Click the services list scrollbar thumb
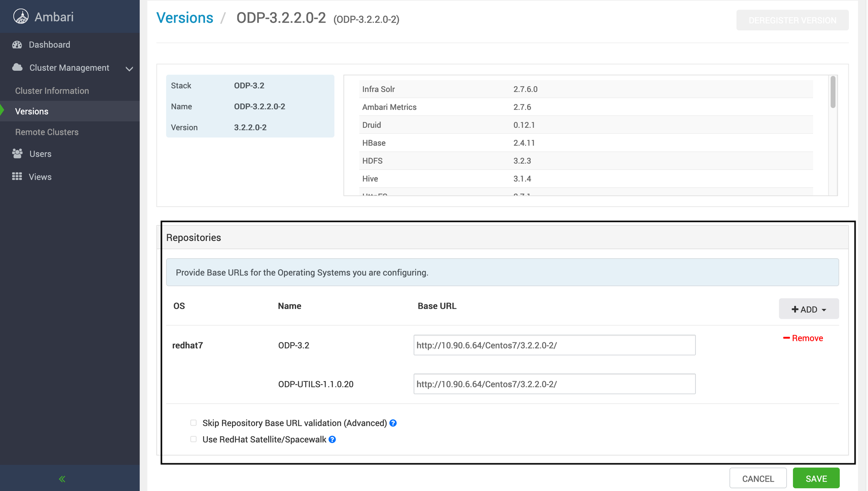The width and height of the screenshot is (868, 491). click(x=832, y=92)
